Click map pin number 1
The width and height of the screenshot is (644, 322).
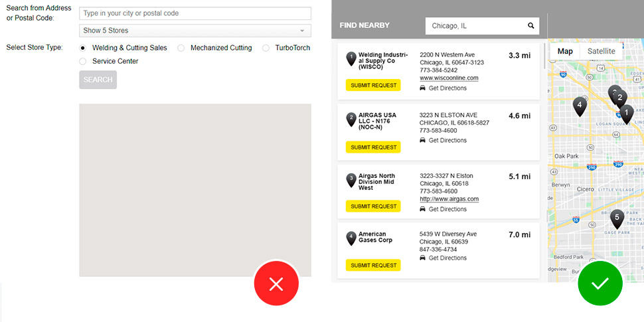[625, 114]
